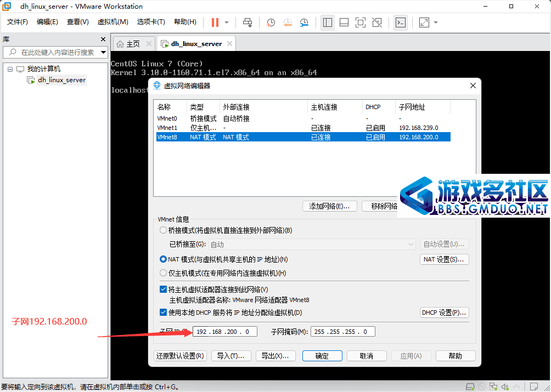Open the 帮助(H) menu in menu bar
The height and width of the screenshot is (392, 551).
pos(185,22)
